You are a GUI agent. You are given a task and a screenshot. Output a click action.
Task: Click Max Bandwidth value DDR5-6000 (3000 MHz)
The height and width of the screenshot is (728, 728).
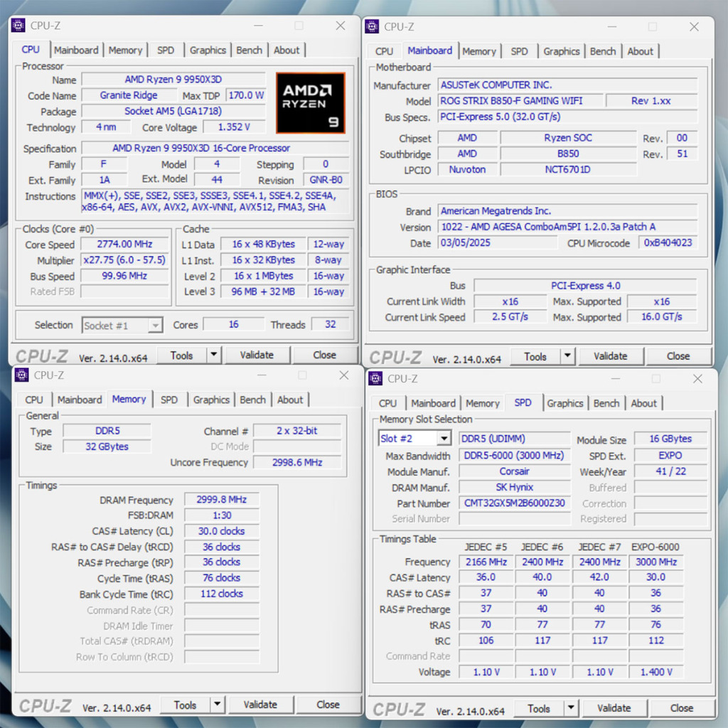[x=515, y=456]
